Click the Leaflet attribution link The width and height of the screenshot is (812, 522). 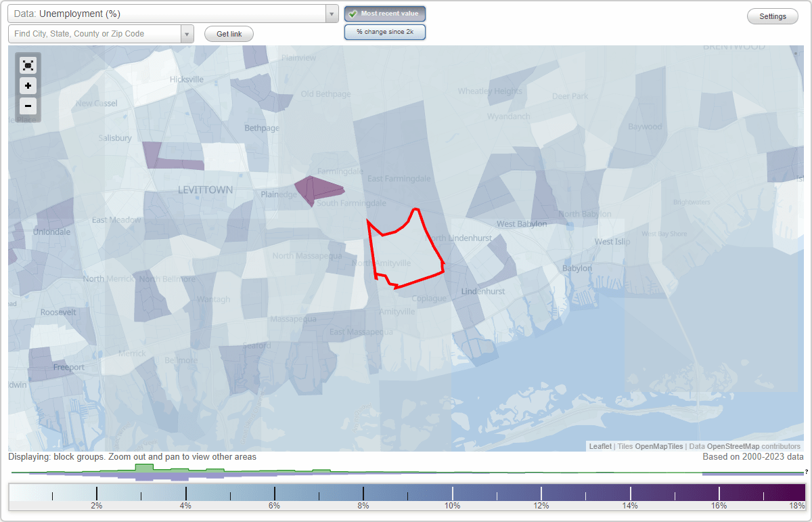tap(600, 446)
